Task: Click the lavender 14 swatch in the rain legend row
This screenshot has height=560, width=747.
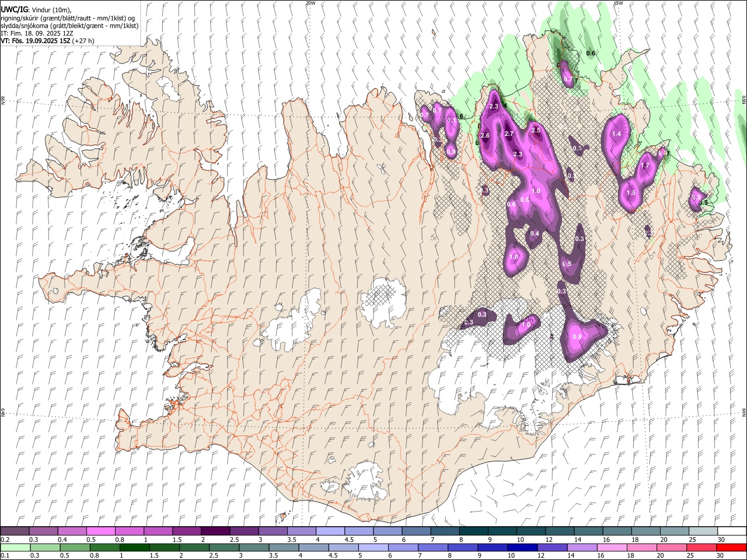Action: click(582, 547)
